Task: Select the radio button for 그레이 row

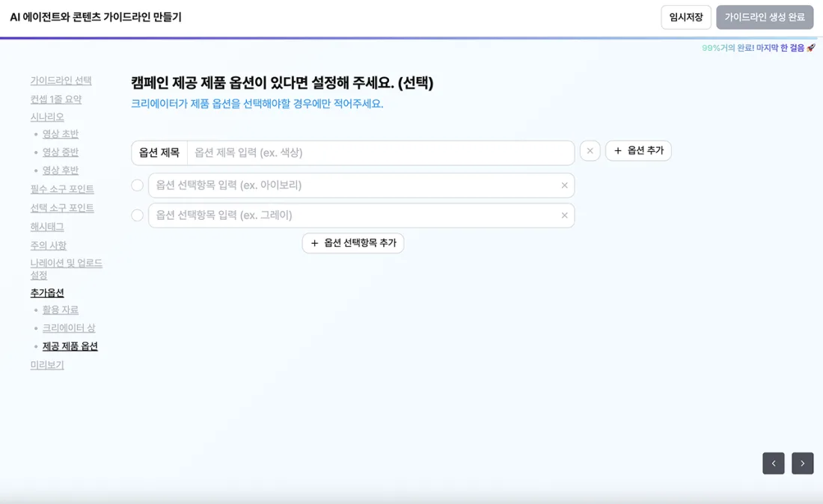Action: tap(138, 215)
